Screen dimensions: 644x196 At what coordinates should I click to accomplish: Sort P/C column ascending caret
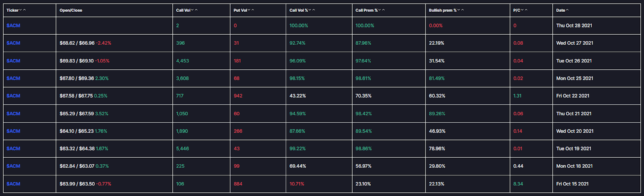pyautogui.click(x=526, y=10)
